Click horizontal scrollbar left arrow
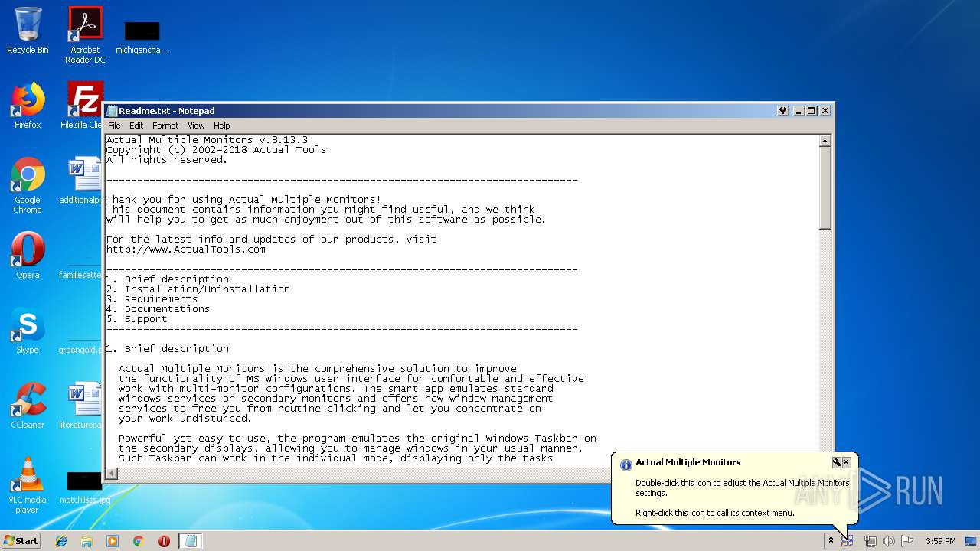Image resolution: width=980 pixels, height=551 pixels. [x=112, y=473]
